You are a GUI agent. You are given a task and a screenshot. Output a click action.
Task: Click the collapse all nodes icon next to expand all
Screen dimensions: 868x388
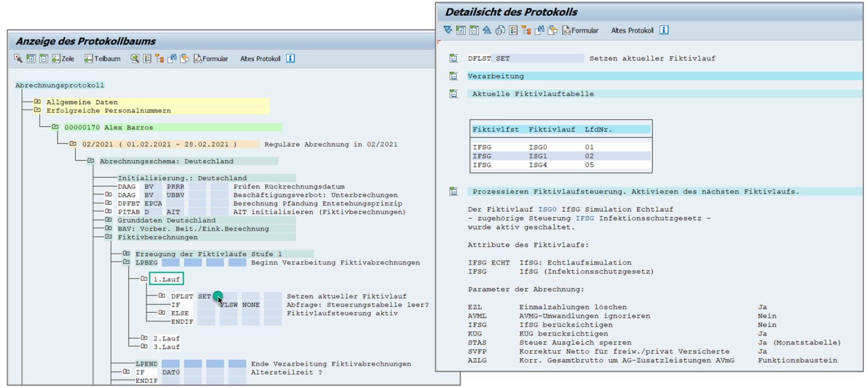click(43, 58)
